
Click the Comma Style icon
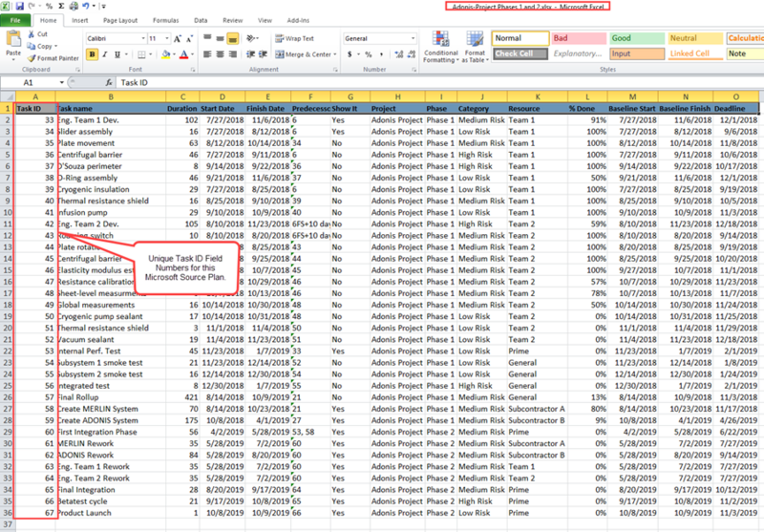(381, 54)
